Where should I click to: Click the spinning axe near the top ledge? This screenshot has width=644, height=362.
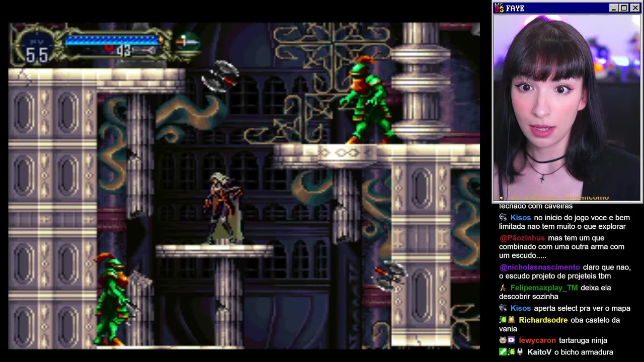tap(220, 75)
